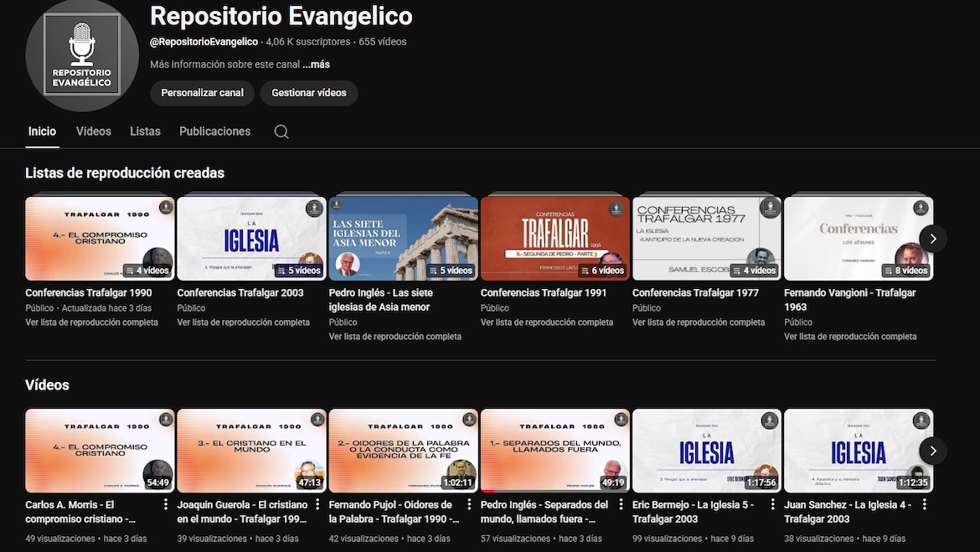Switch to the Vídeos tab
980x552 pixels.
93,132
